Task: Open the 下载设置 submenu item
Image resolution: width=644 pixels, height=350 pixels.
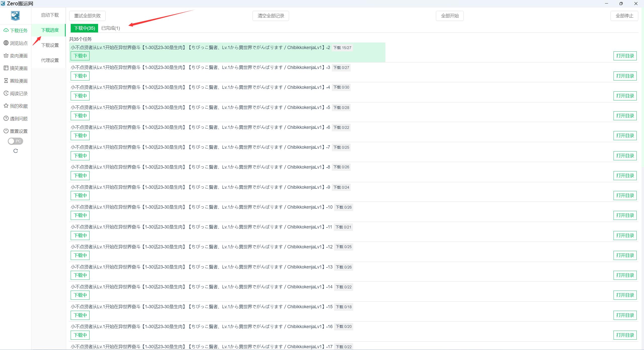Action: click(x=50, y=45)
